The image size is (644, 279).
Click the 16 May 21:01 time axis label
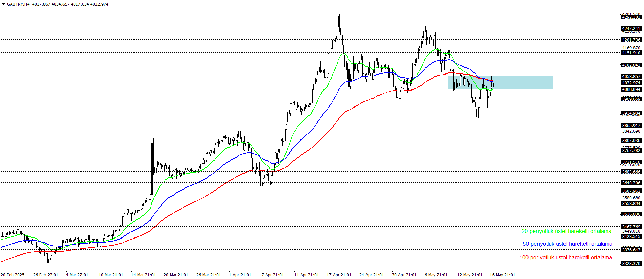point(502,275)
